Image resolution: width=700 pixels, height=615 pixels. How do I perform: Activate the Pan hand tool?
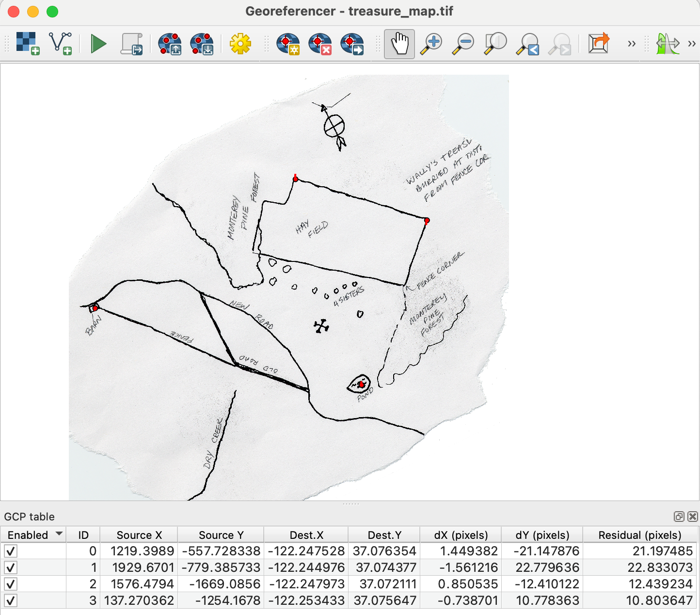pyautogui.click(x=399, y=44)
